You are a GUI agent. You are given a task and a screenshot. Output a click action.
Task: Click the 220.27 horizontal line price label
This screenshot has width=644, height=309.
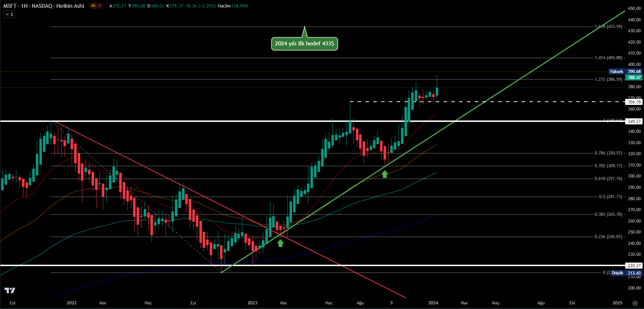pyautogui.click(x=634, y=266)
